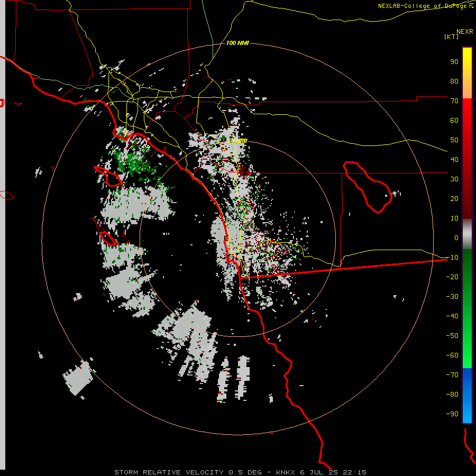Image resolution: width=476 pixels, height=476 pixels.
Task: Click the -90 kt scale value
Action: pos(452,414)
